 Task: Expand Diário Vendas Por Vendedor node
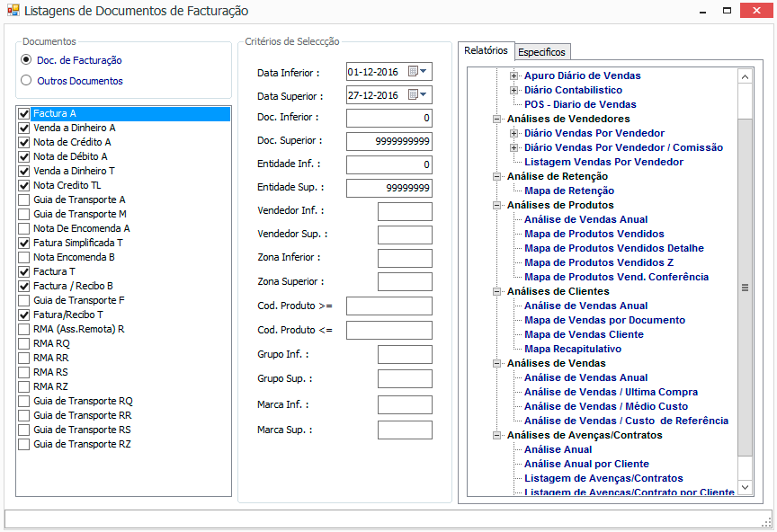(514, 133)
